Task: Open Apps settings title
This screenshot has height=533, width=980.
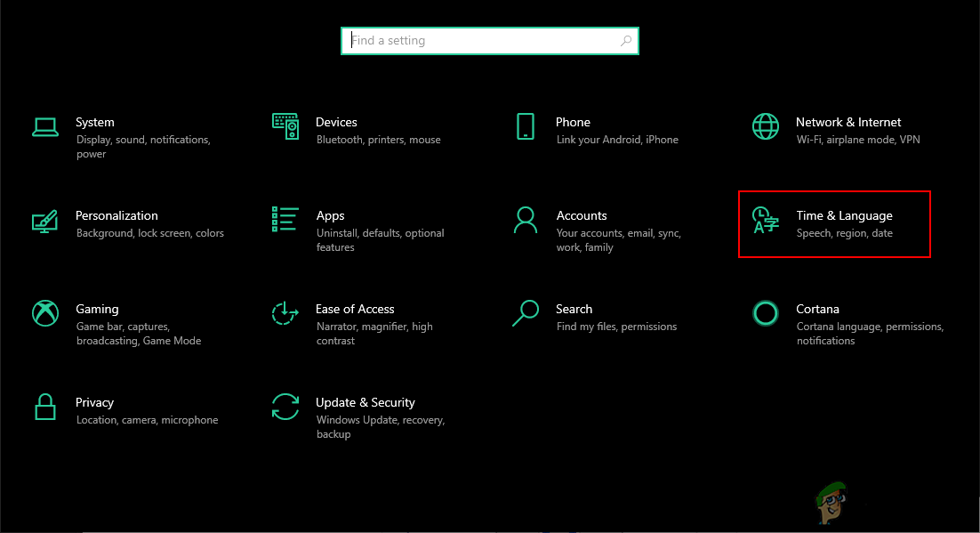Action: [330, 216]
